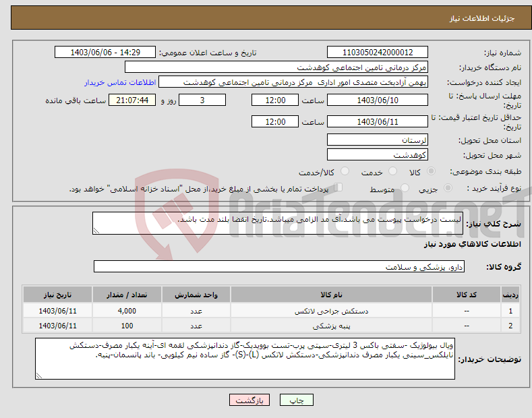Screen dimensions: 532x418
Task: Click the ردیف column header
Action: point(510,295)
